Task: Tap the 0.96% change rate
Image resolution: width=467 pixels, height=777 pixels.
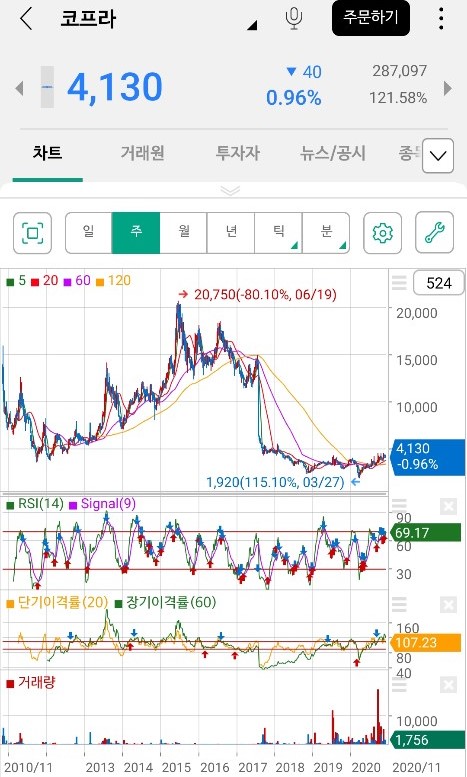Action: 293,98
